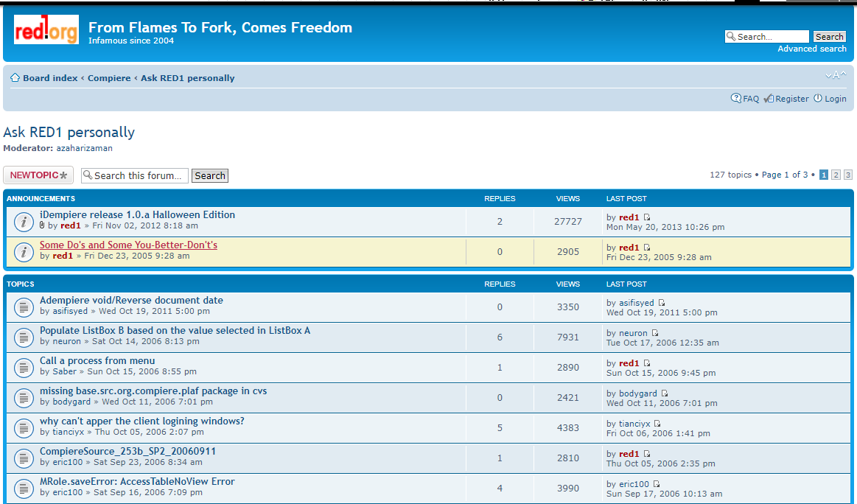Click 'Infamous since 2004' tagline

coord(131,41)
